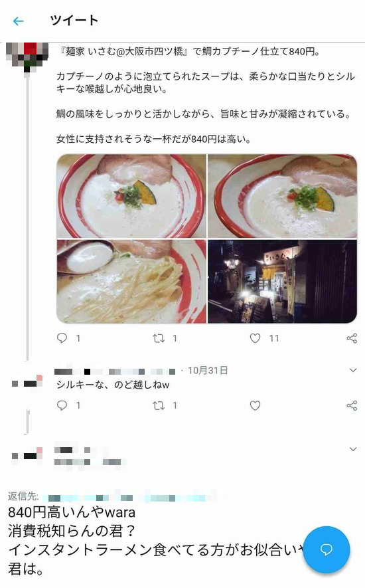Like the main tweet with 11 likes
This screenshot has width=365, height=588.
tap(256, 338)
